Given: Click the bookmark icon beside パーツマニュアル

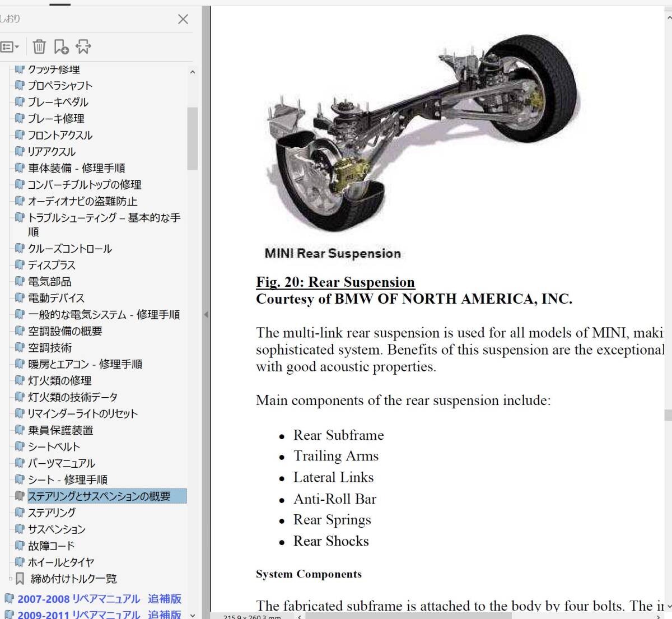Looking at the screenshot, I should click(x=20, y=463).
